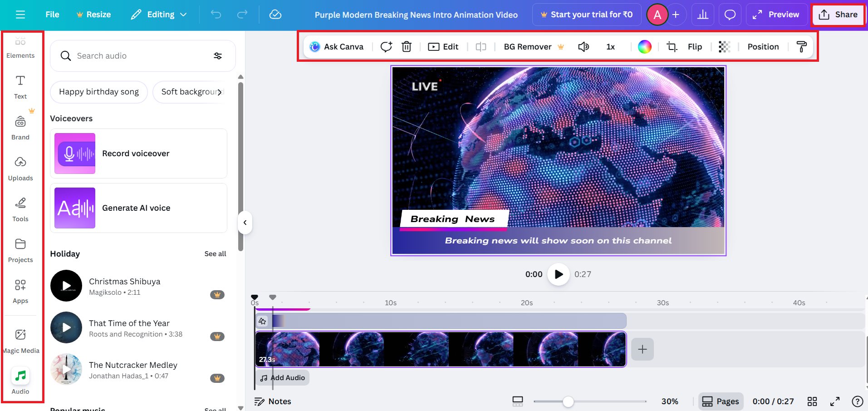
Task: Select the video clip on timeline
Action: coord(441,349)
